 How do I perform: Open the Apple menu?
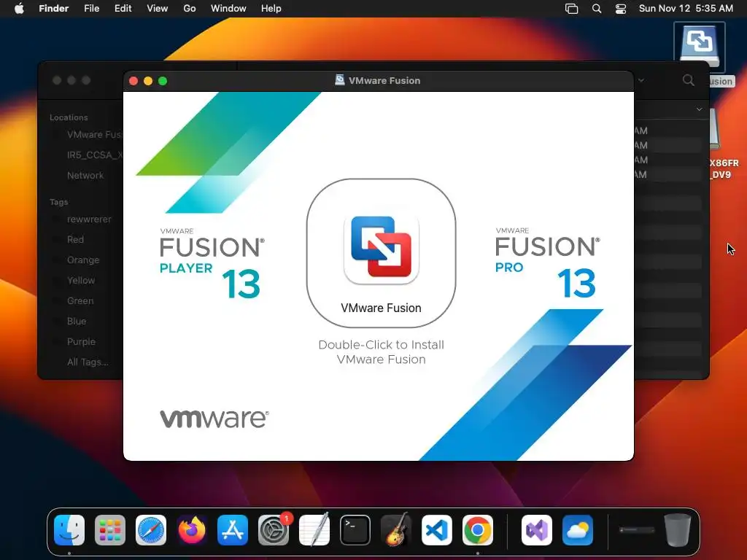tap(19, 9)
